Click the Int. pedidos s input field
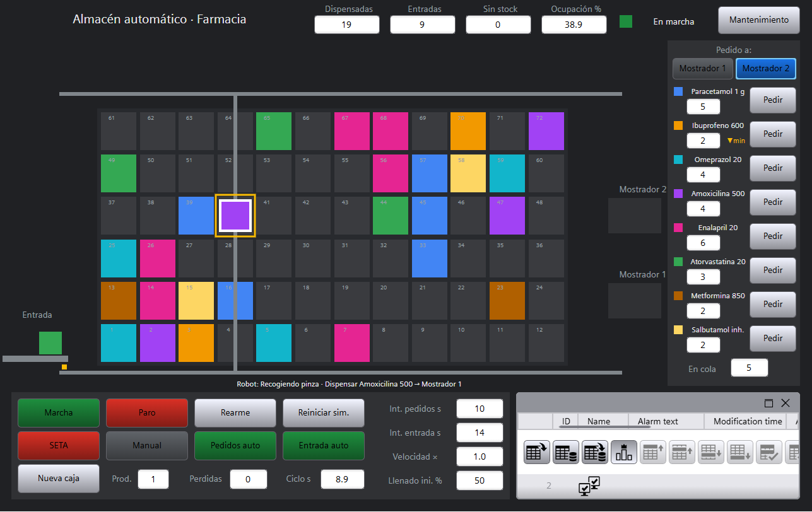 (480, 409)
